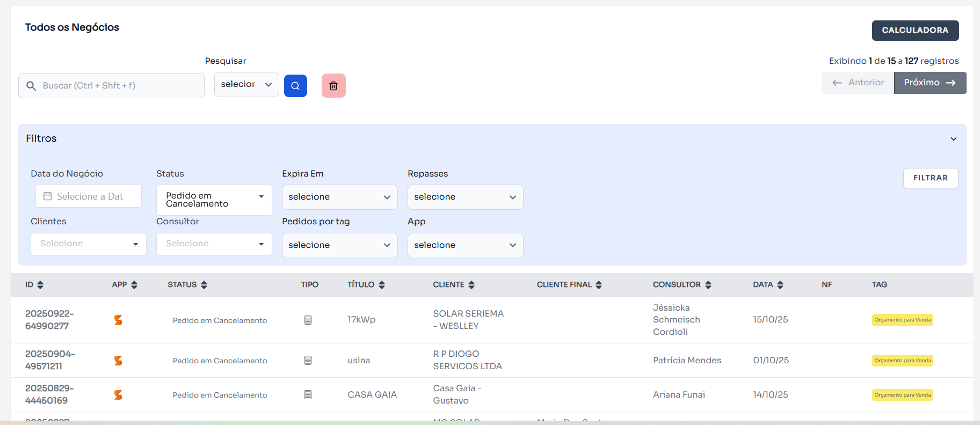Sort the table by the ID column
980x425 pixels.
coord(40,285)
